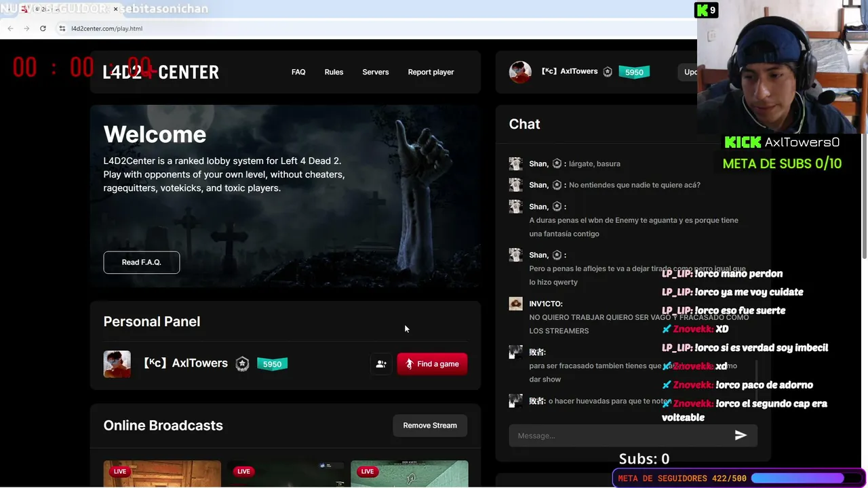Click Shan's name beside 'No entiendes que nadie'

point(538,185)
